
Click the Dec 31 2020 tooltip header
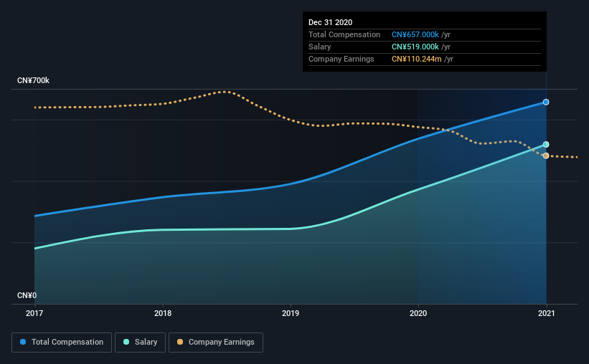tap(330, 22)
